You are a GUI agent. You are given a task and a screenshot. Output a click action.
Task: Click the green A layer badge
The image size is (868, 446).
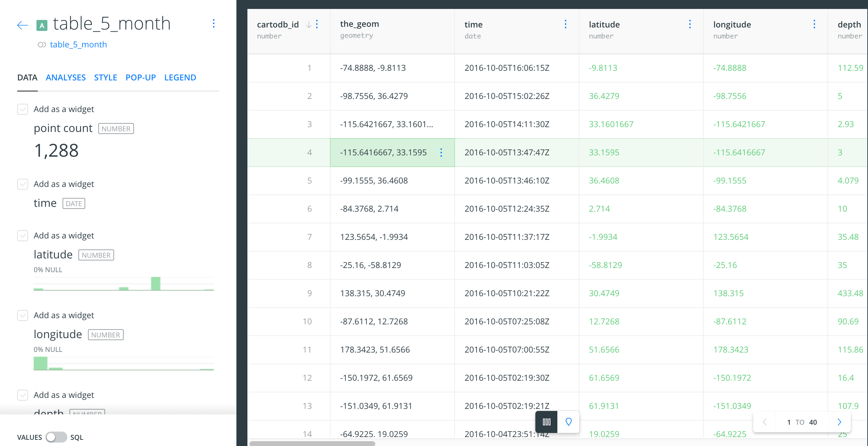click(42, 25)
